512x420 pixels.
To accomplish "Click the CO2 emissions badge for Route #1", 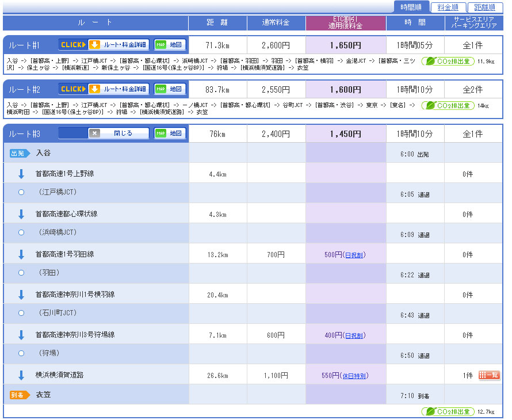I will tap(448, 61).
